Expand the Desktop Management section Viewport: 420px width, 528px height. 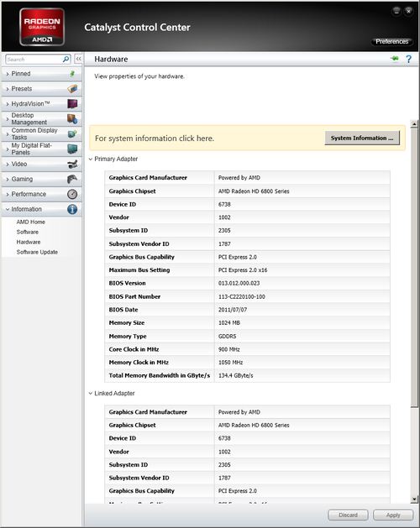pyautogui.click(x=41, y=118)
